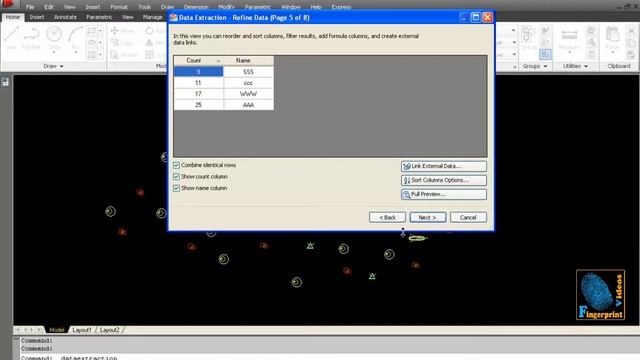Screen dimensions: 640x360
Task: Activate the Move tool in the Modify panel
Action: [122, 31]
